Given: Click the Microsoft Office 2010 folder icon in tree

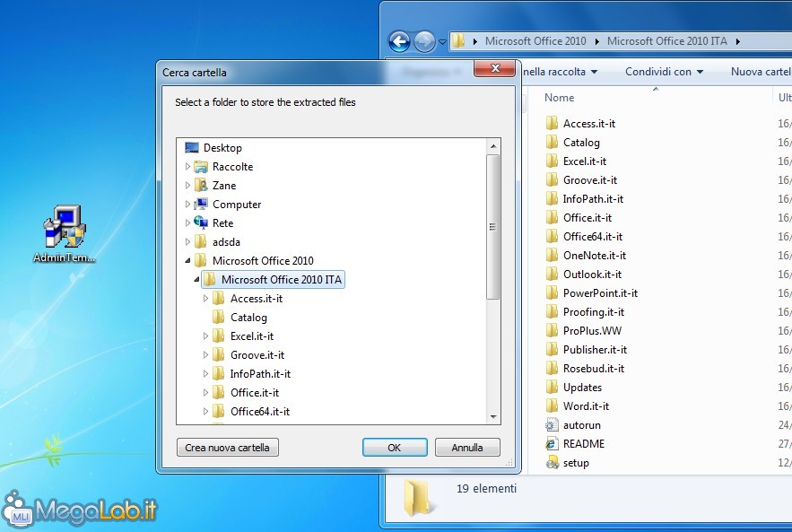Looking at the screenshot, I should coord(201,261).
